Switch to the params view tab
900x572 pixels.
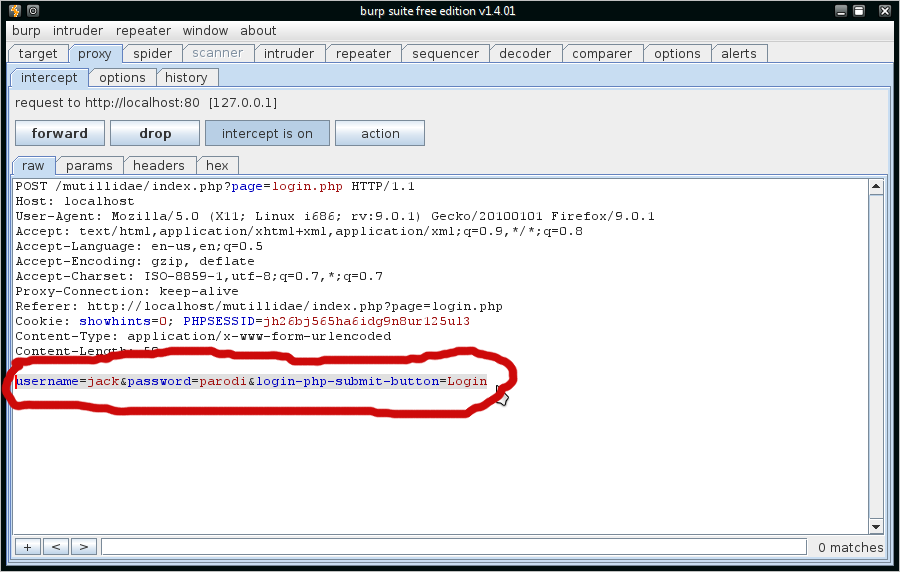point(89,165)
